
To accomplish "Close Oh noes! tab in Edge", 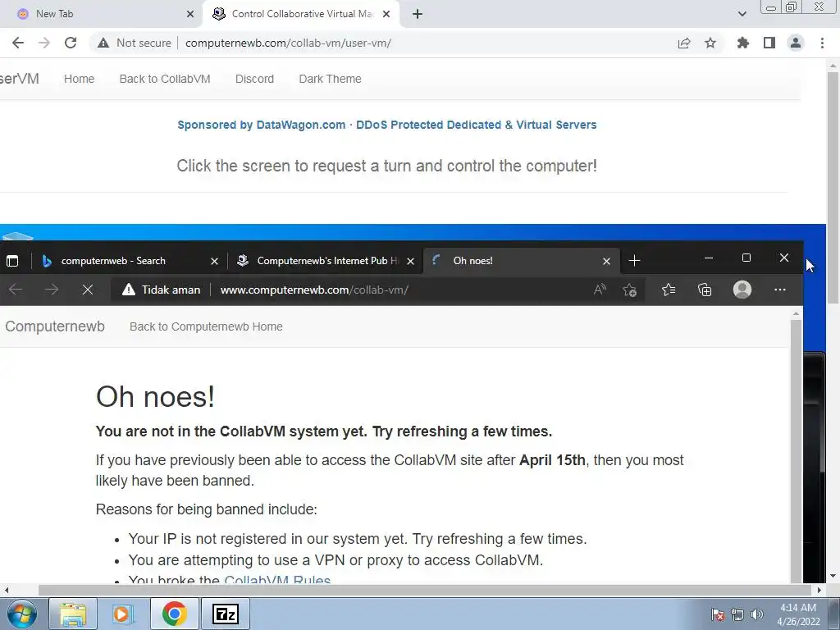I will [606, 261].
